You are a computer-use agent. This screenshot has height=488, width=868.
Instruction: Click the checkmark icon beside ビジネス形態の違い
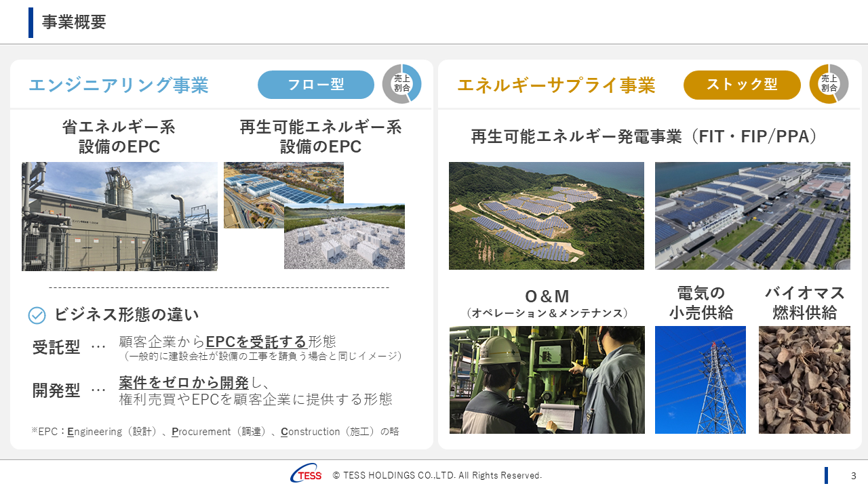point(37,315)
